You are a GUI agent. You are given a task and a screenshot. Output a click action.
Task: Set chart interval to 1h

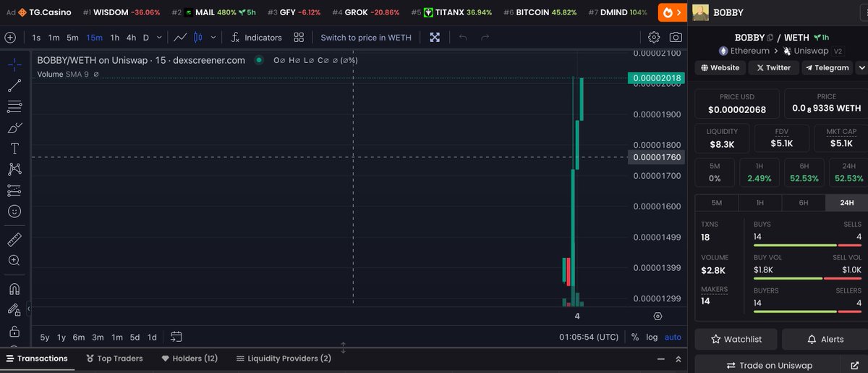tap(114, 38)
